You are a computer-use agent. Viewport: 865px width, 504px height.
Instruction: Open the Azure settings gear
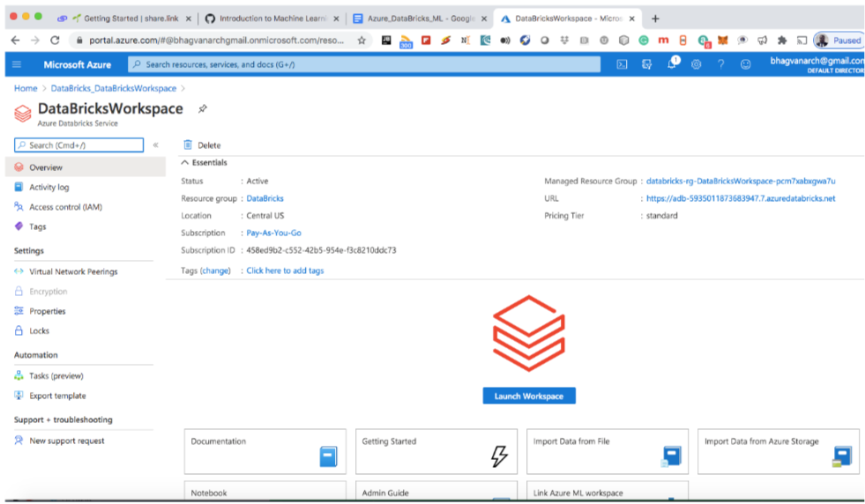click(x=697, y=64)
